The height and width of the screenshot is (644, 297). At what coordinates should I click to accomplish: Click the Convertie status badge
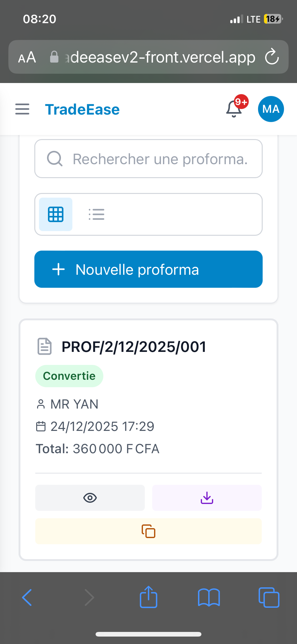(x=69, y=376)
